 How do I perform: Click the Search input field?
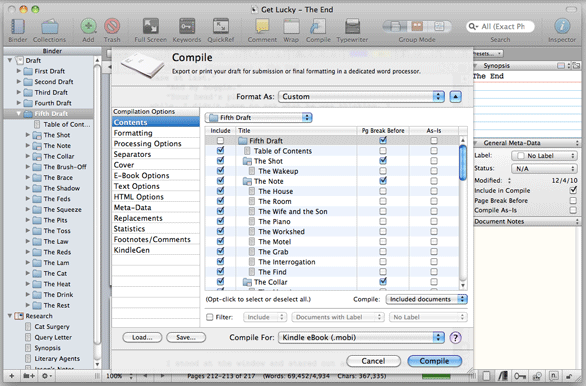click(500, 27)
